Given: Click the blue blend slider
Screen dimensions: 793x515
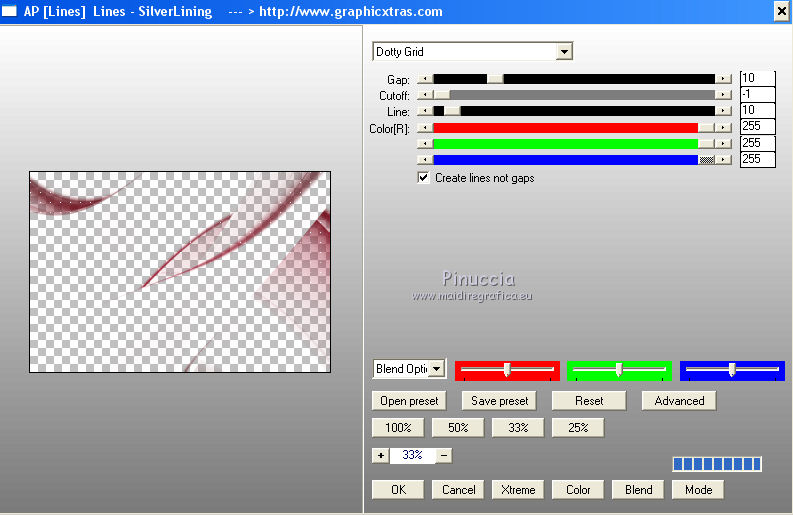Looking at the screenshot, I should 732,370.
